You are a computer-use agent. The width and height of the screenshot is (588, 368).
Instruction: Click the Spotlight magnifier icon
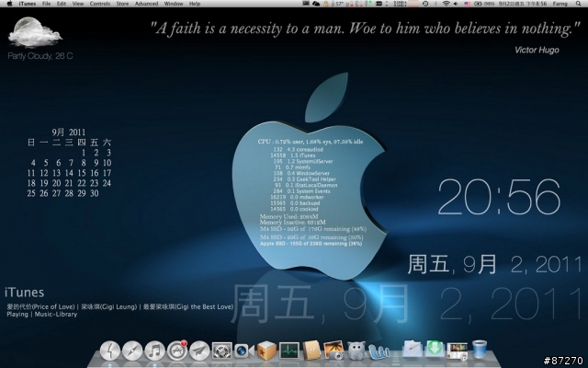coord(578,4)
